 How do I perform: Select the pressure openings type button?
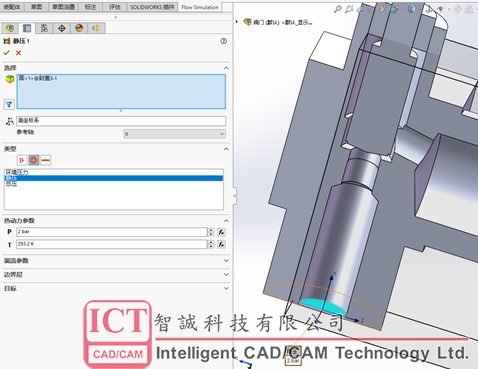(x=34, y=160)
